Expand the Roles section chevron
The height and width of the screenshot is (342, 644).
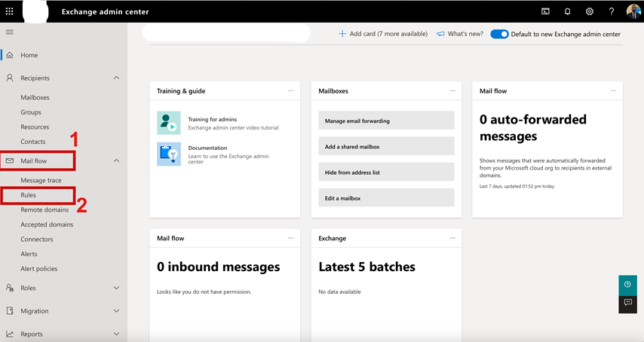point(117,288)
